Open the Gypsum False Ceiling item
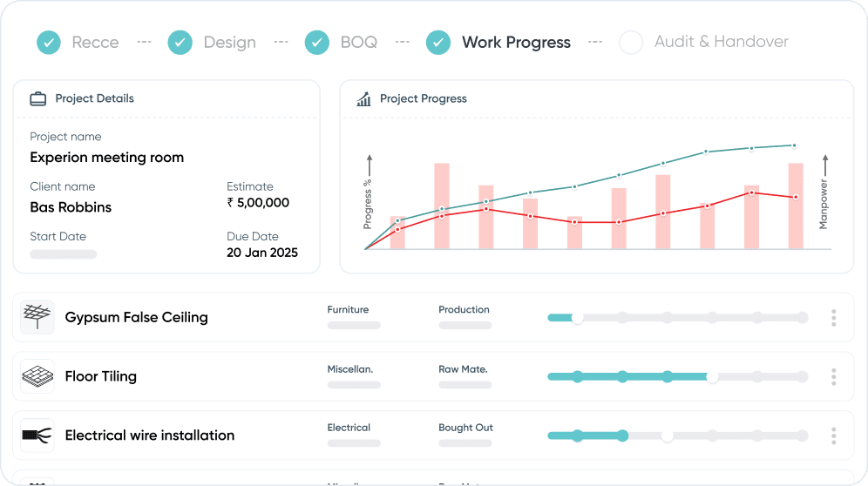This screenshot has height=486, width=868. (136, 317)
